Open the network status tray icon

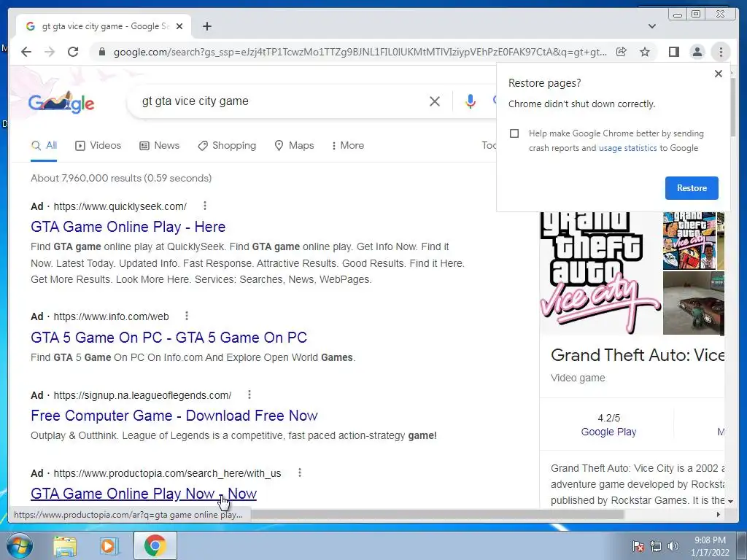tap(656, 546)
